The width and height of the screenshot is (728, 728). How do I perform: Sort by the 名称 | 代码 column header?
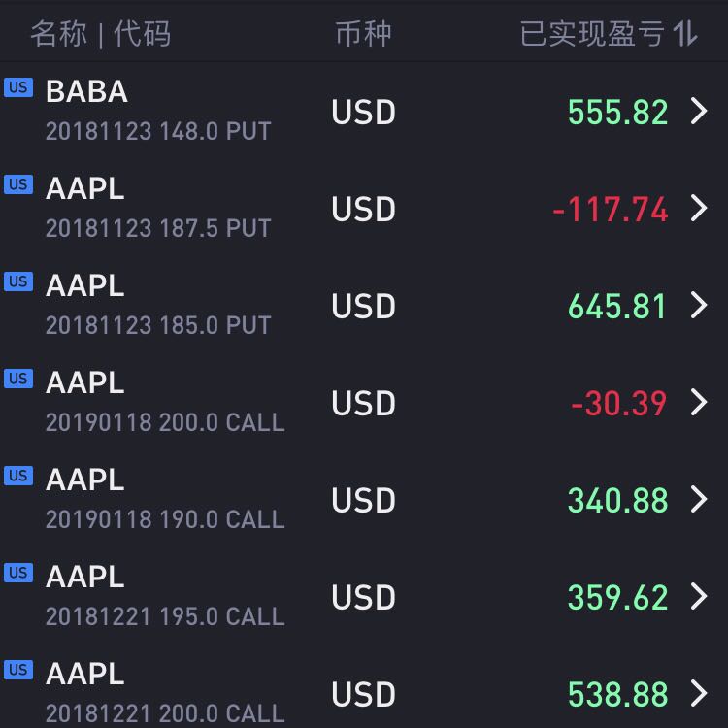[x=101, y=34]
